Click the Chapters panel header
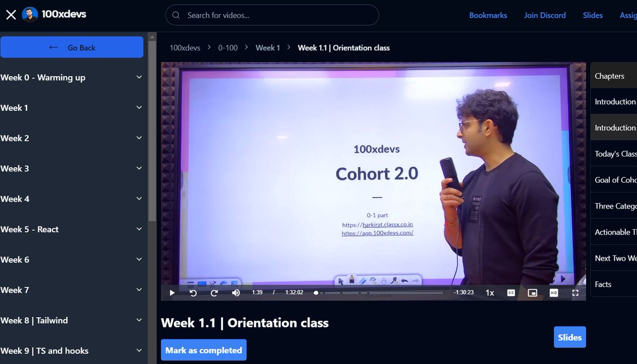The image size is (637, 364). (614, 76)
